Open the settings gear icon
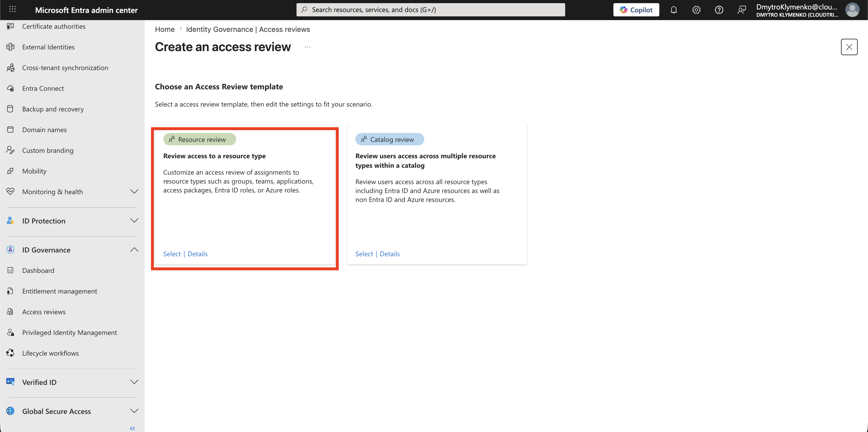The width and height of the screenshot is (868, 432). [696, 10]
